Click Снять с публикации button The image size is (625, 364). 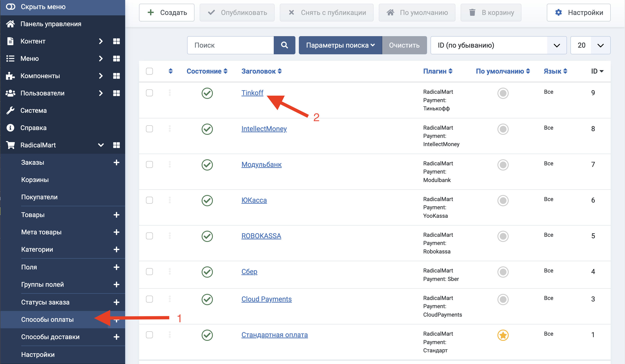pos(327,12)
